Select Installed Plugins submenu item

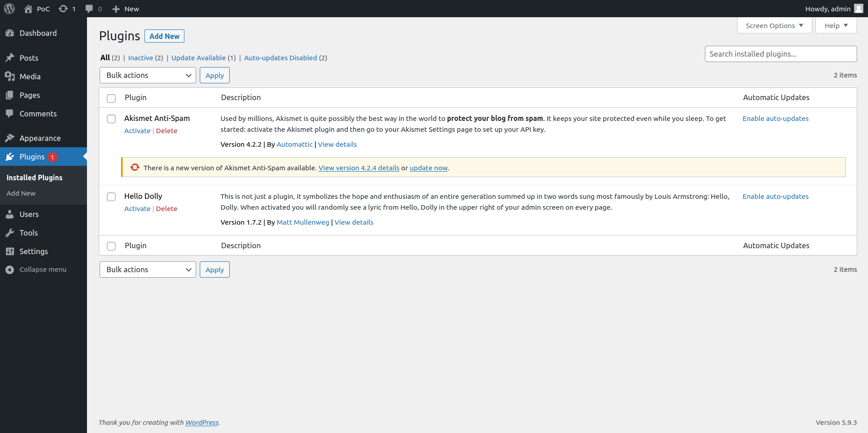pyautogui.click(x=34, y=178)
